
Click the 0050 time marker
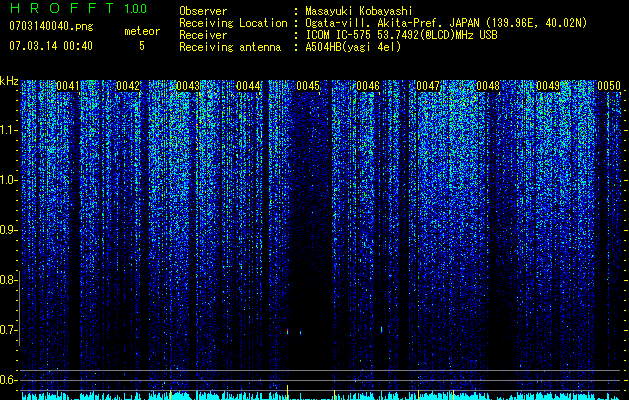609,86
